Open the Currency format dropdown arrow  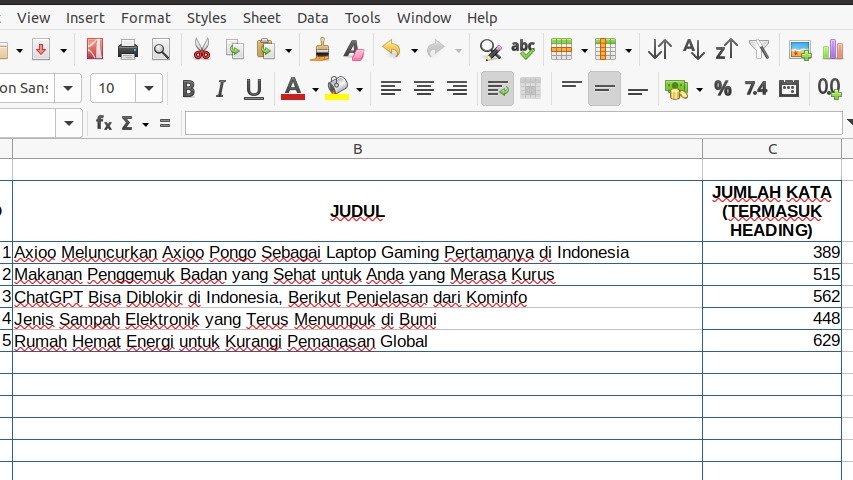(700, 89)
